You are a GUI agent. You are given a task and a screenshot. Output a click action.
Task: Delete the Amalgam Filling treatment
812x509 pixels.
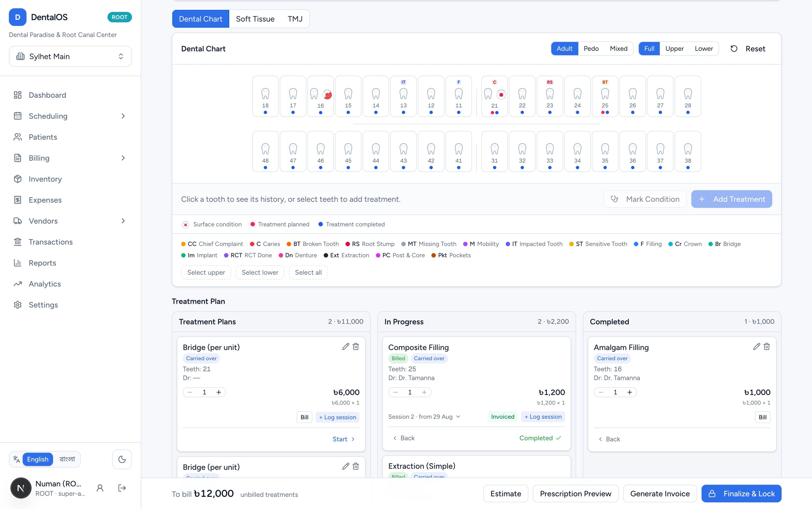point(766,346)
